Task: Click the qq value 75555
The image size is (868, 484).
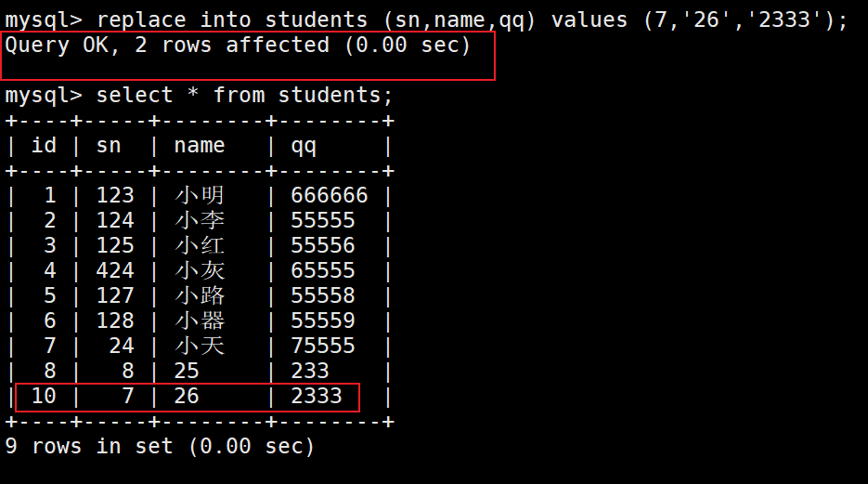Action: coord(323,347)
